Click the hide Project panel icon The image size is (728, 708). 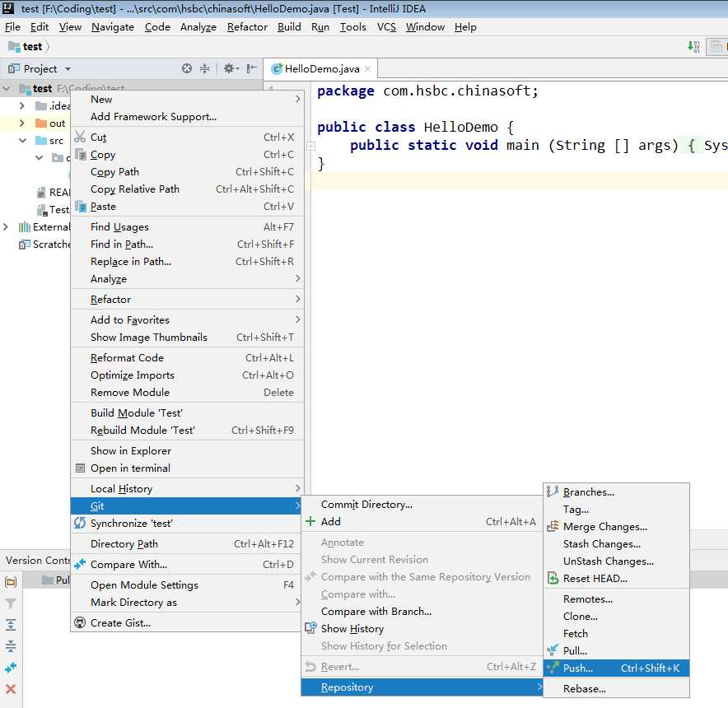click(251, 68)
